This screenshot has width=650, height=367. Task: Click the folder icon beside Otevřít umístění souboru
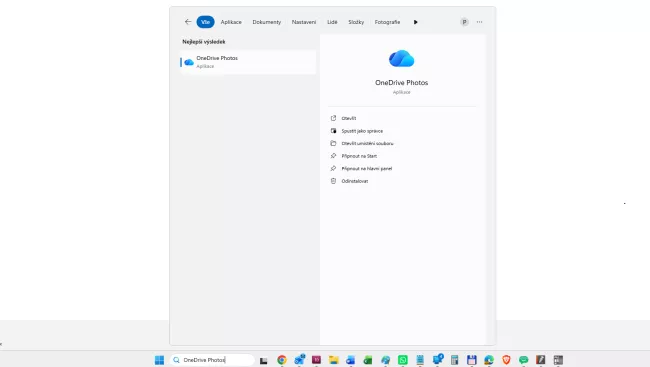coord(333,143)
